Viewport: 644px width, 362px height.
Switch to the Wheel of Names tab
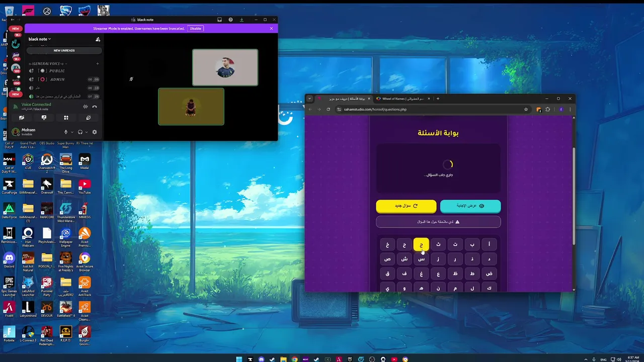[x=403, y=99]
